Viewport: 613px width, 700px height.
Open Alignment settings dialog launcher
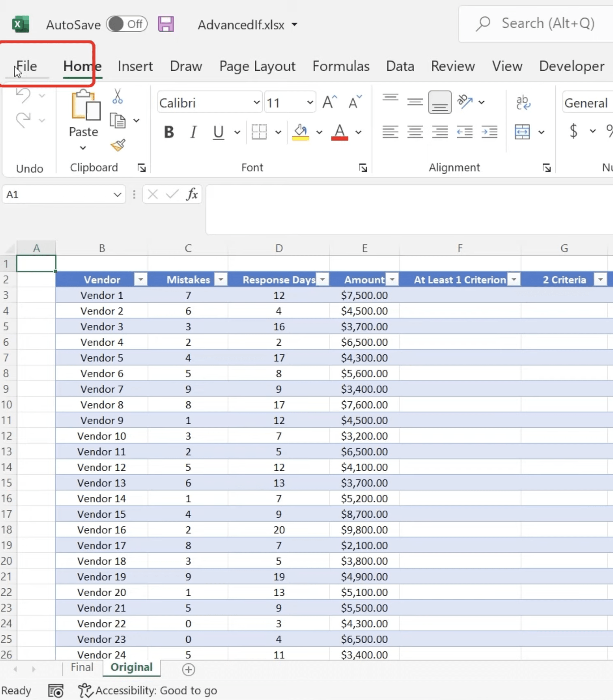547,168
